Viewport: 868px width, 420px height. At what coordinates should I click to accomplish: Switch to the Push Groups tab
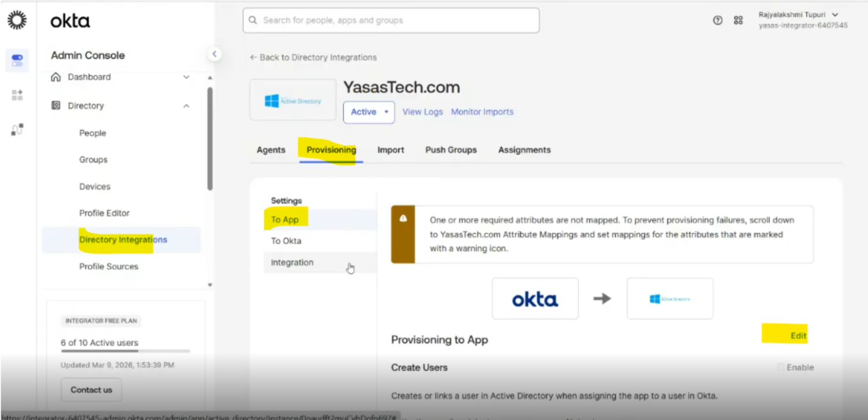coord(451,150)
